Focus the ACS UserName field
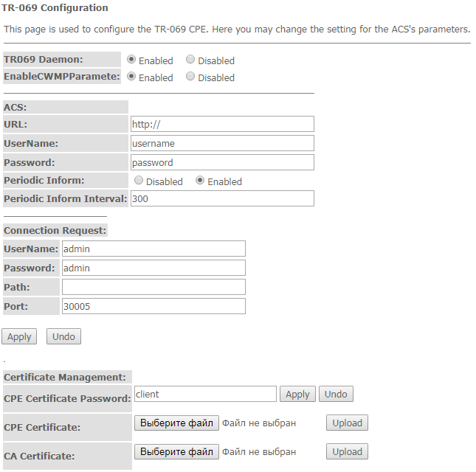 point(222,143)
